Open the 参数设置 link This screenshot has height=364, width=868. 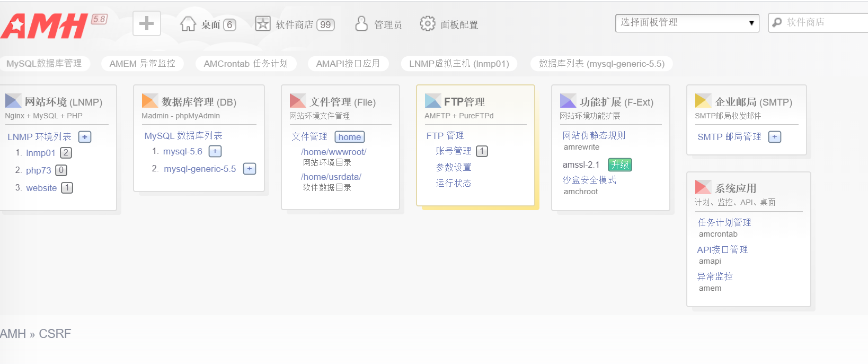[454, 167]
